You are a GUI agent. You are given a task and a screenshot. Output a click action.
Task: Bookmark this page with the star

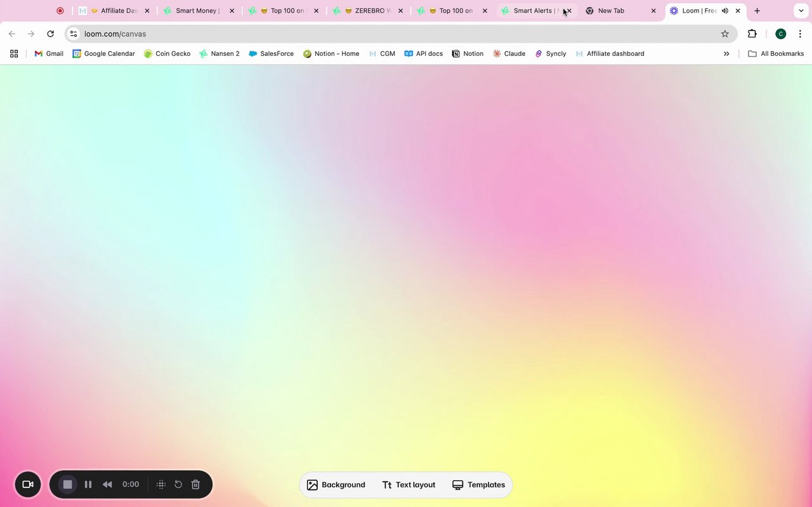725,34
